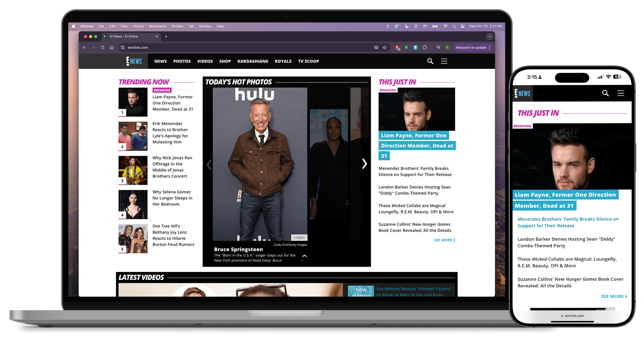
Task: Click the phone eonline.com address bar
Action: (x=572, y=316)
